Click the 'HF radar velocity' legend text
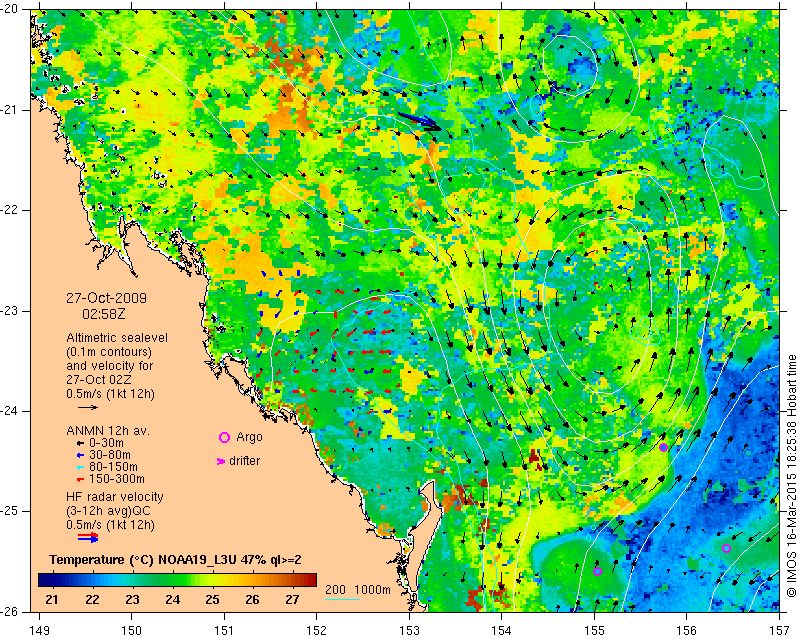Screen dimensions: 800x640 coord(115,497)
